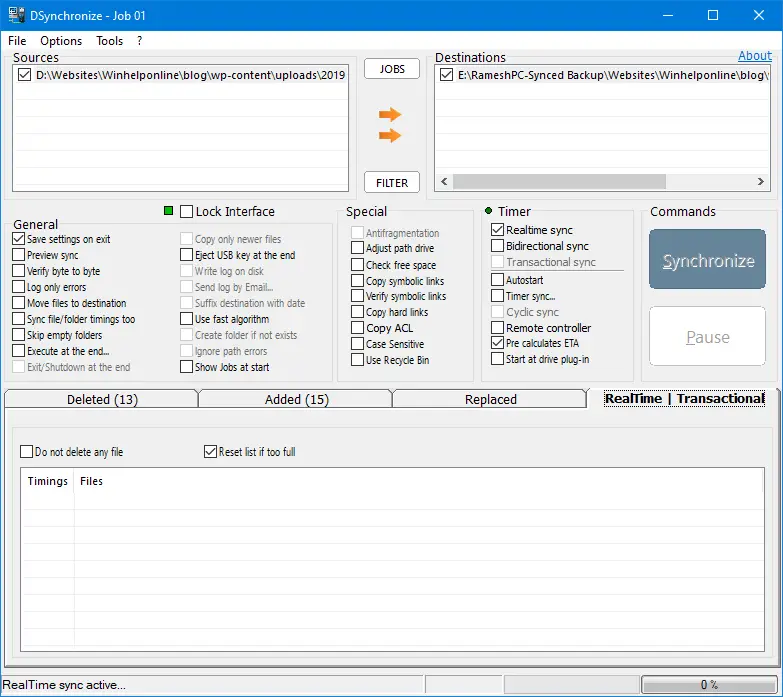The width and height of the screenshot is (783, 697).
Task: Enable Log only errors
Action: click(x=18, y=287)
